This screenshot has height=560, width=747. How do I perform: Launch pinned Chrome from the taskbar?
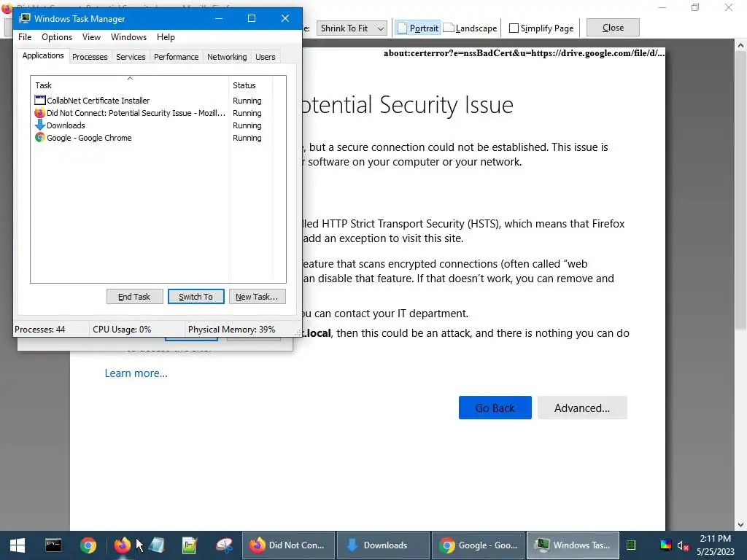[x=88, y=545]
